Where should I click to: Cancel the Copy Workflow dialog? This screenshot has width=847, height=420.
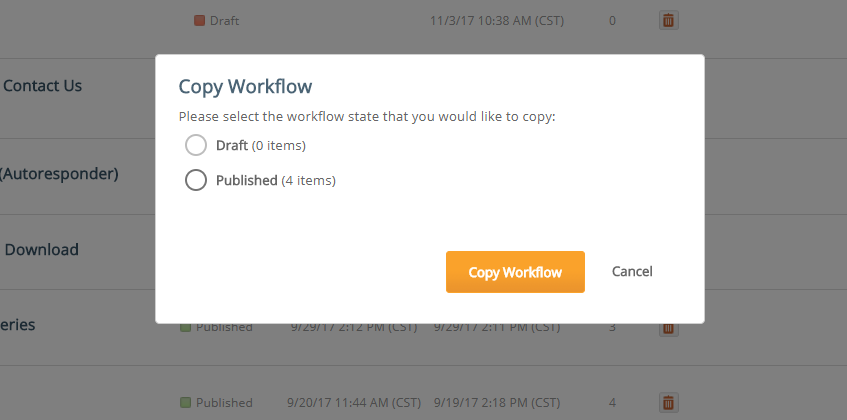[x=632, y=271]
